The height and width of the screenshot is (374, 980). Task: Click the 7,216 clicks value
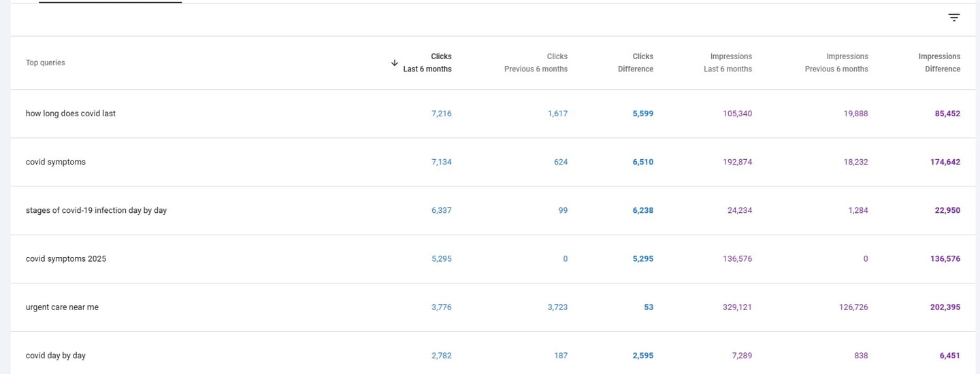pos(441,114)
